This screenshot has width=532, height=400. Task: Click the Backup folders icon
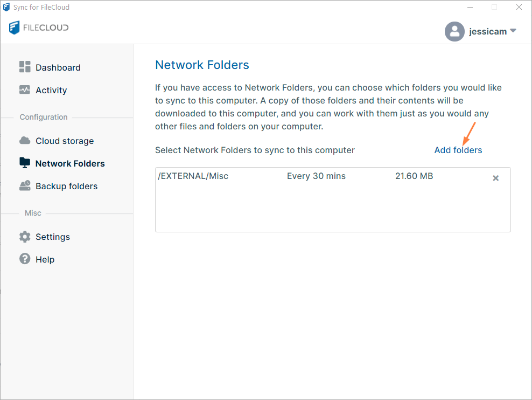coord(25,185)
